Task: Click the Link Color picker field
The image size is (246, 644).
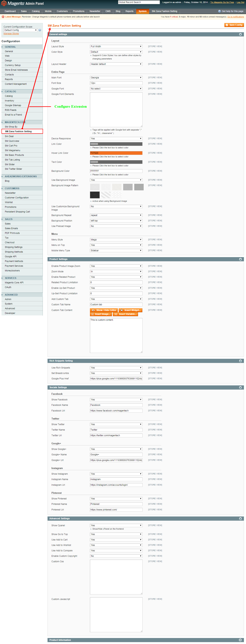Action: click(116, 144)
